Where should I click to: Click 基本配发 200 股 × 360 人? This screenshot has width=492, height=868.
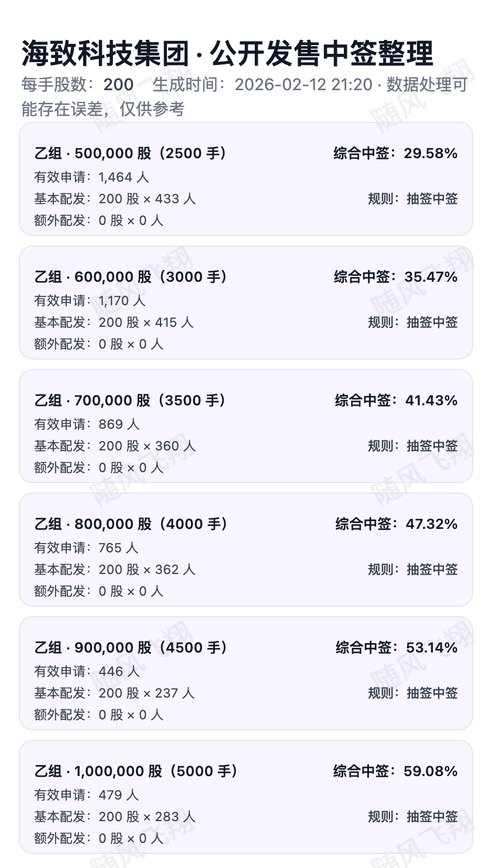click(115, 446)
